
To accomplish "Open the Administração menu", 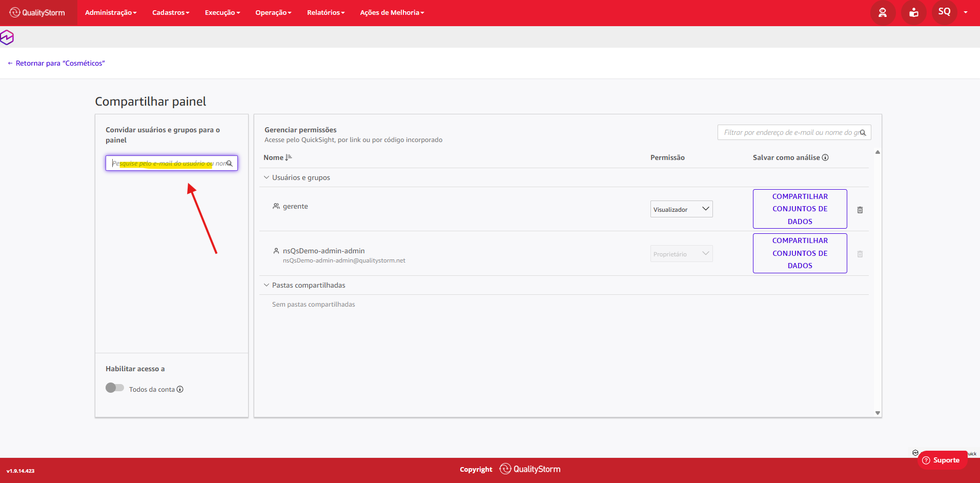I will coord(111,12).
